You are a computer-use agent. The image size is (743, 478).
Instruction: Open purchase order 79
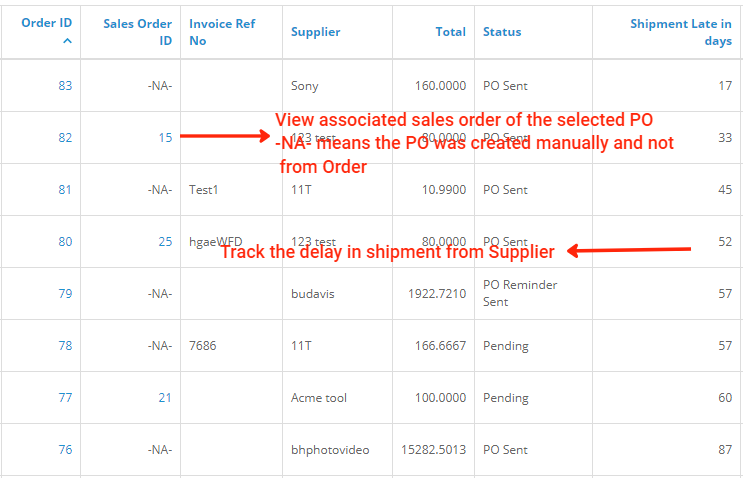tap(65, 294)
